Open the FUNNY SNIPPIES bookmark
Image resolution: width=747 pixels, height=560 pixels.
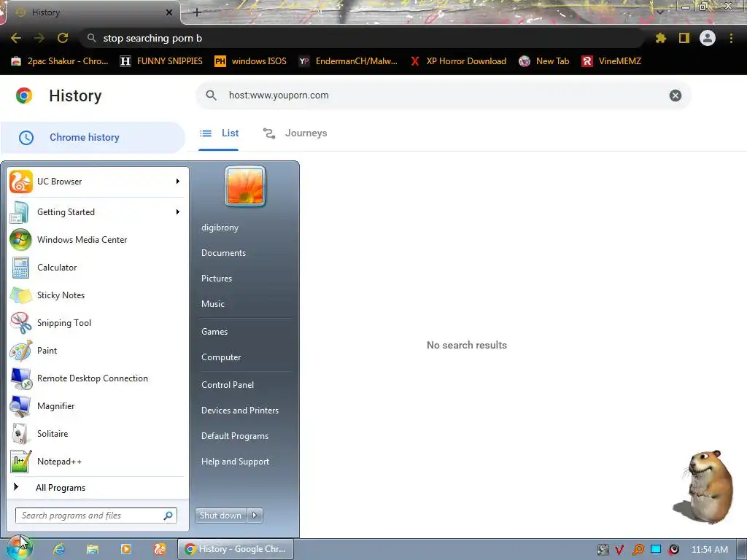click(161, 61)
